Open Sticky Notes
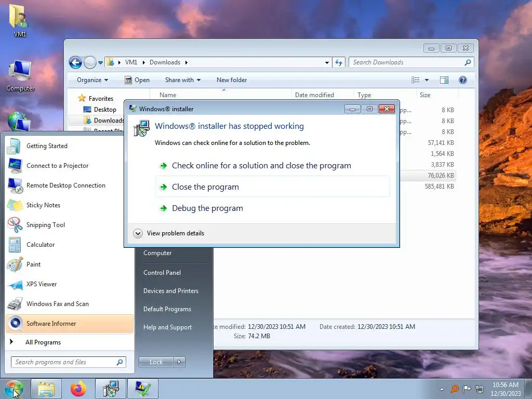The width and height of the screenshot is (532, 399). [70, 205]
